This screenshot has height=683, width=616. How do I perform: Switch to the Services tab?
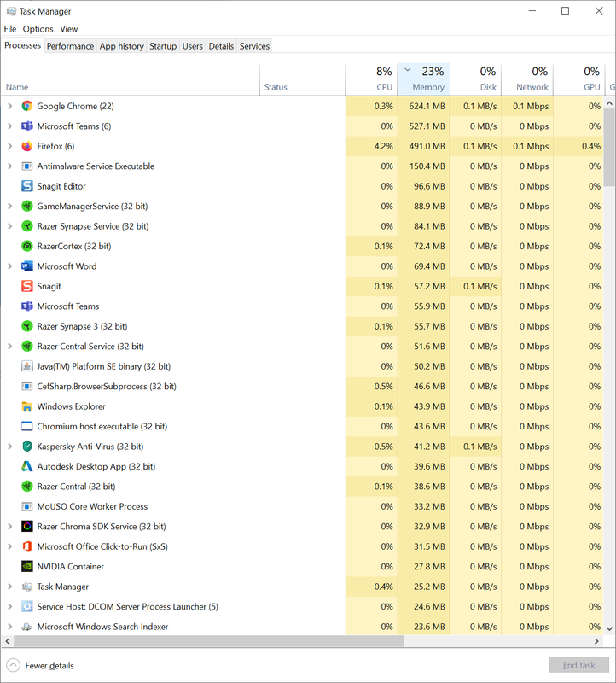(x=254, y=46)
